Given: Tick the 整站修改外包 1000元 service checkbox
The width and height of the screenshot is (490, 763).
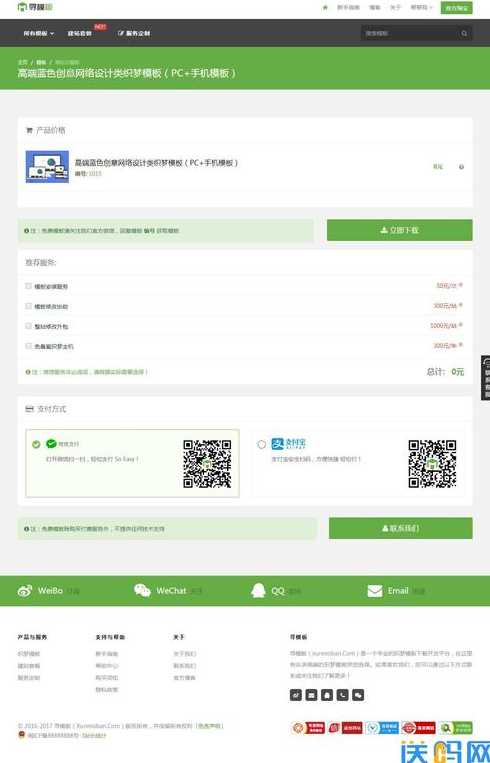Looking at the screenshot, I should point(28,326).
